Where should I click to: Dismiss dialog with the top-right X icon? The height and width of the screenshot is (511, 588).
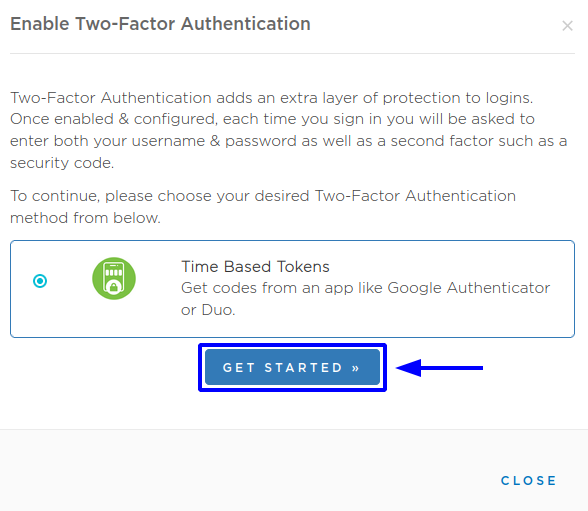(x=567, y=26)
